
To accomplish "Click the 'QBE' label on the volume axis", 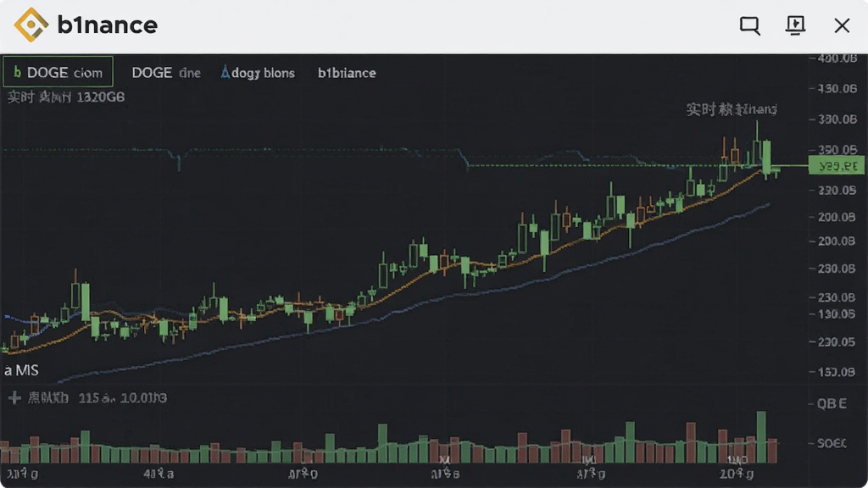I will click(x=832, y=403).
